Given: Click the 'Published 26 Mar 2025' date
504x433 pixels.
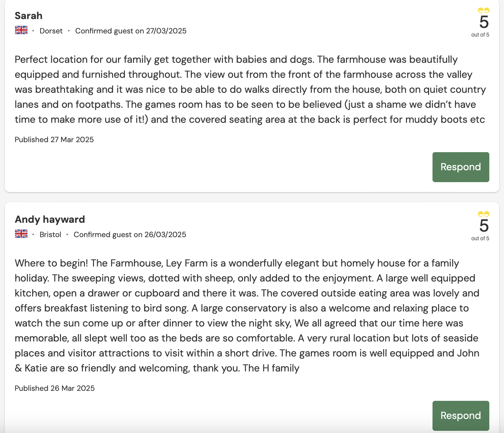Looking at the screenshot, I should [55, 388].
